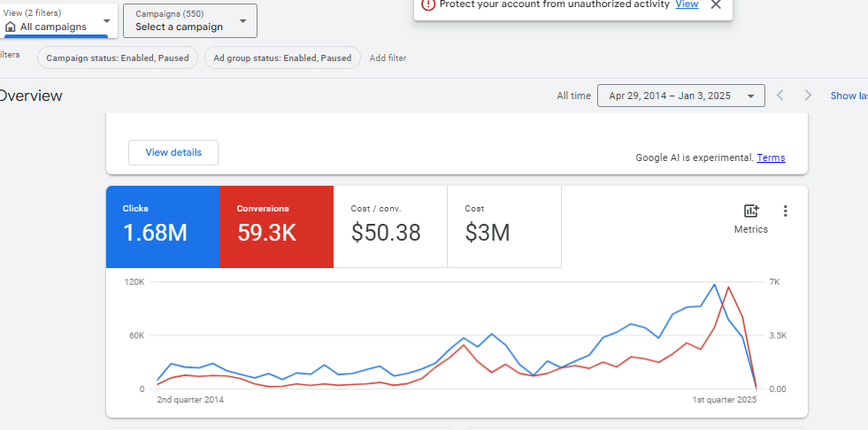Click the 120K axis label
This screenshot has width=868, height=430.
click(x=134, y=281)
